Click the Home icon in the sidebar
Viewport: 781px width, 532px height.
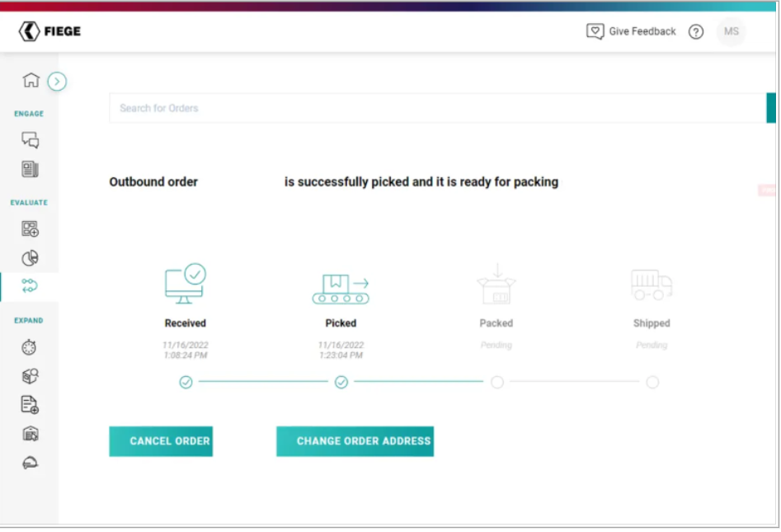[31, 81]
